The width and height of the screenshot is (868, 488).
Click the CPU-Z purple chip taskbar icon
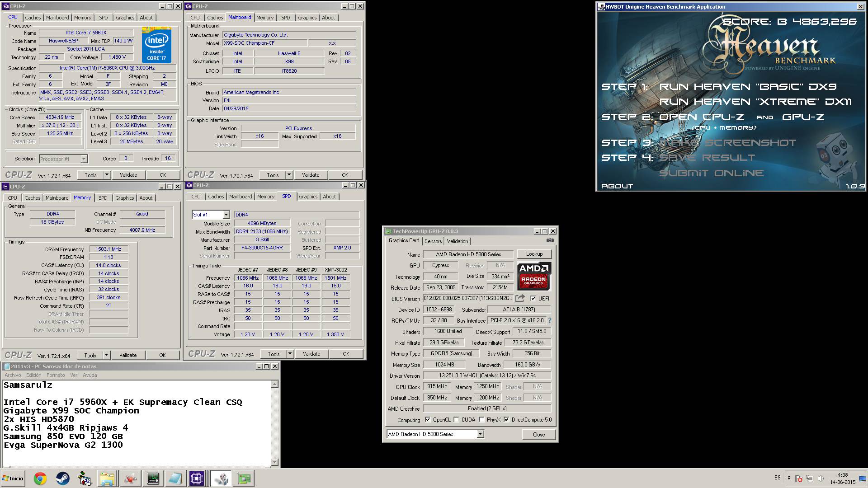click(197, 479)
